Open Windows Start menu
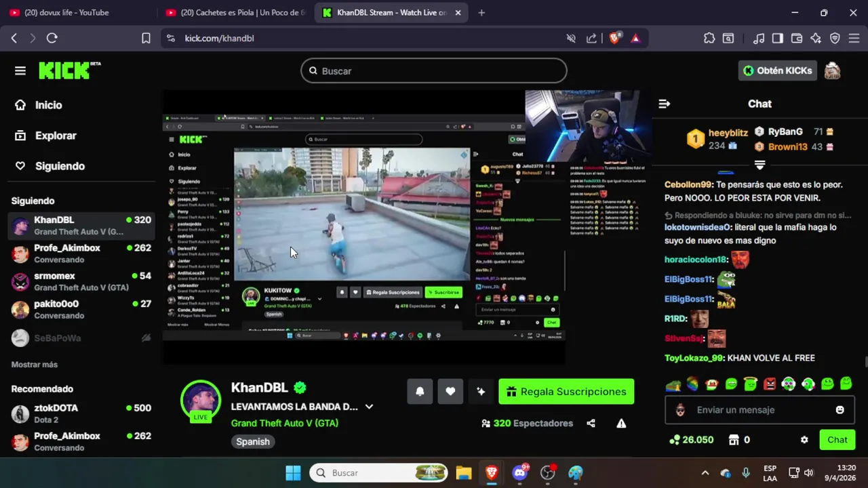Image resolution: width=868 pixels, height=488 pixels. click(293, 473)
